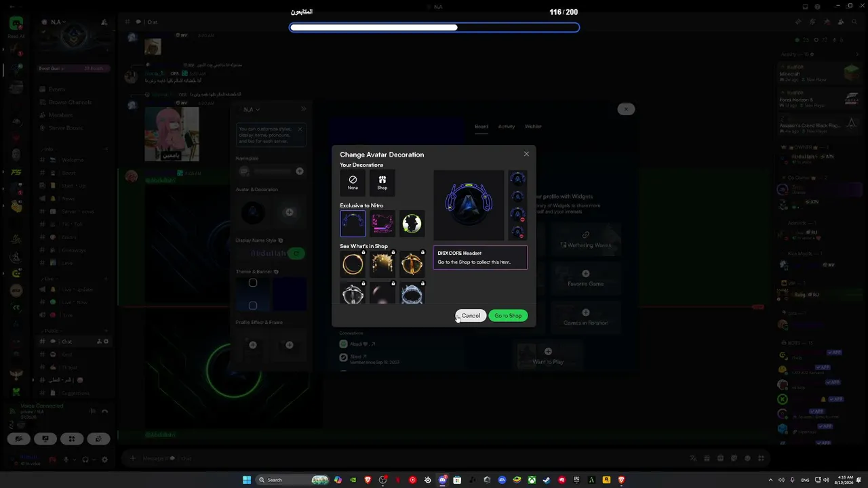Show hidden system tray icons
Screen dimensions: 868x488
[x=770, y=480]
